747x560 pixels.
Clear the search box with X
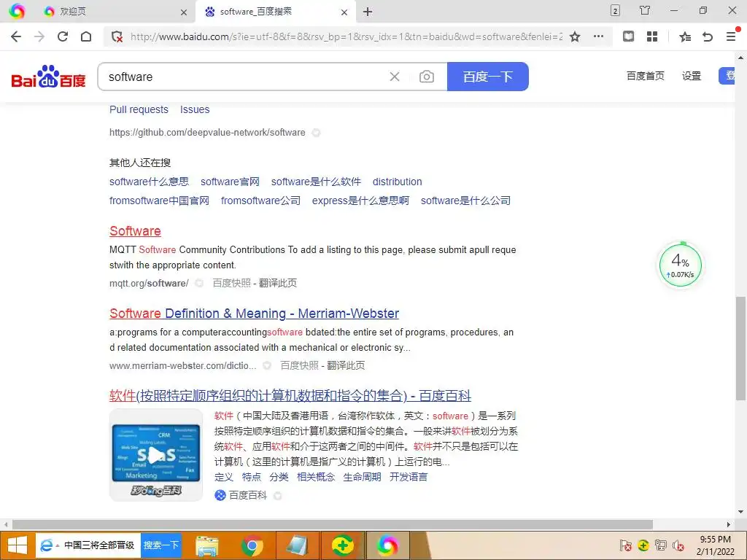coord(395,77)
